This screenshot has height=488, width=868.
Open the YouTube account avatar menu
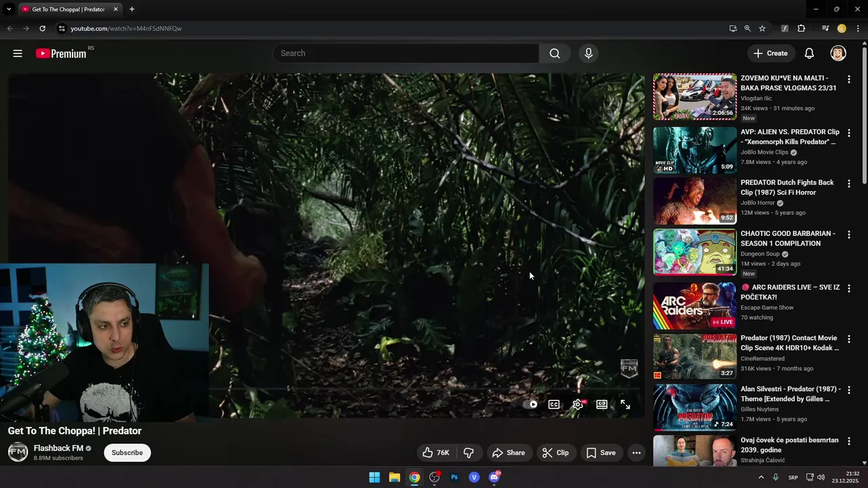pyautogui.click(x=838, y=54)
